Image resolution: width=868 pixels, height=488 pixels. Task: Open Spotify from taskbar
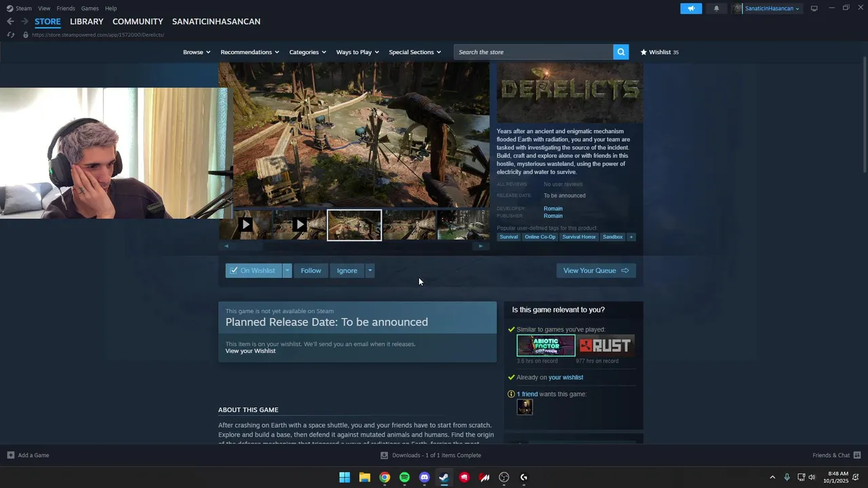coord(404,477)
